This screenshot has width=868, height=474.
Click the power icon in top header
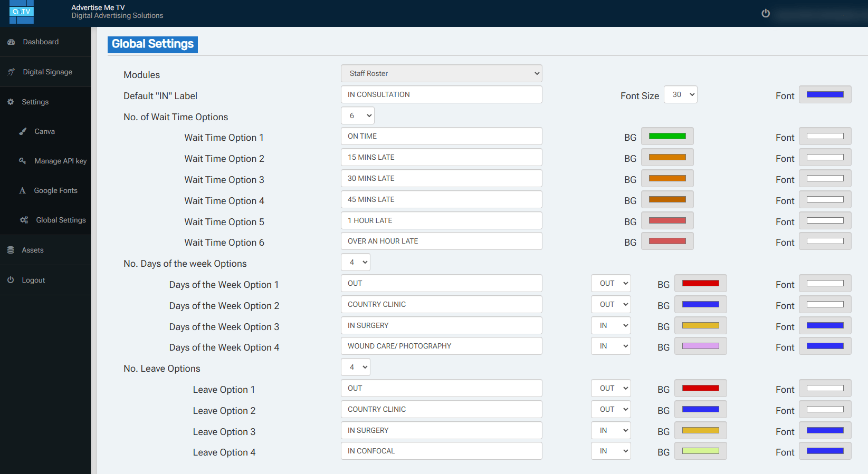(x=766, y=14)
